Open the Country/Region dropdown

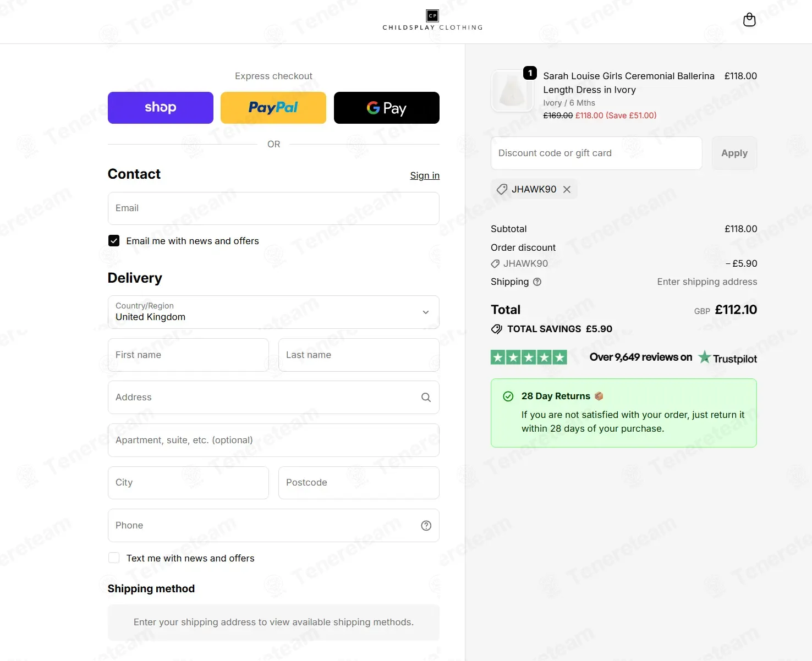[273, 312]
